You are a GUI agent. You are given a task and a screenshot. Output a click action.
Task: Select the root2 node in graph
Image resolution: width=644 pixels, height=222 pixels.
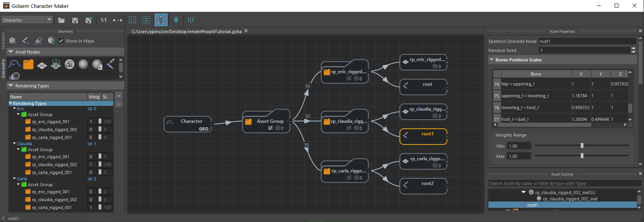(x=424, y=186)
